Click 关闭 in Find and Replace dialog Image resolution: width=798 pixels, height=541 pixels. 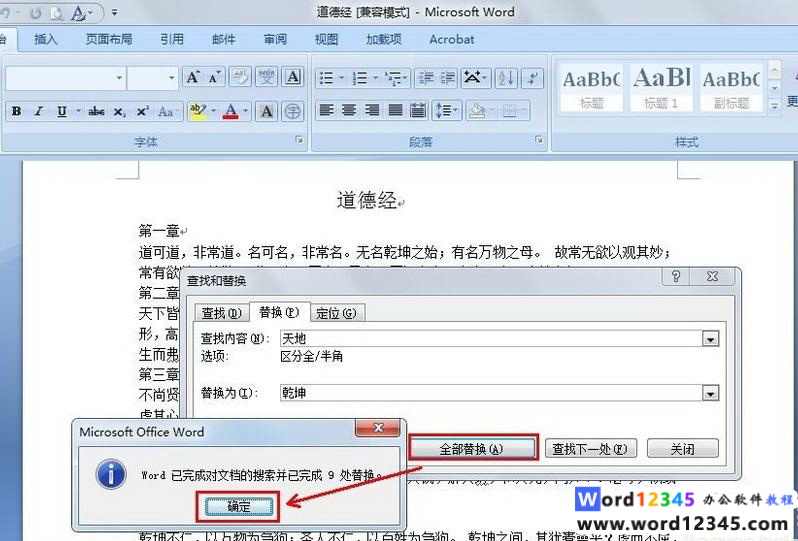point(682,448)
